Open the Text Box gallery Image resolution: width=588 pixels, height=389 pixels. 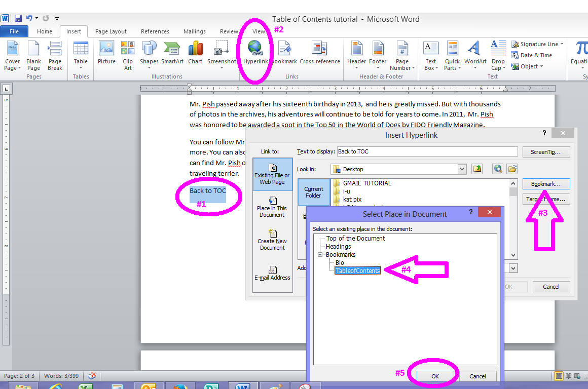pyautogui.click(x=430, y=56)
